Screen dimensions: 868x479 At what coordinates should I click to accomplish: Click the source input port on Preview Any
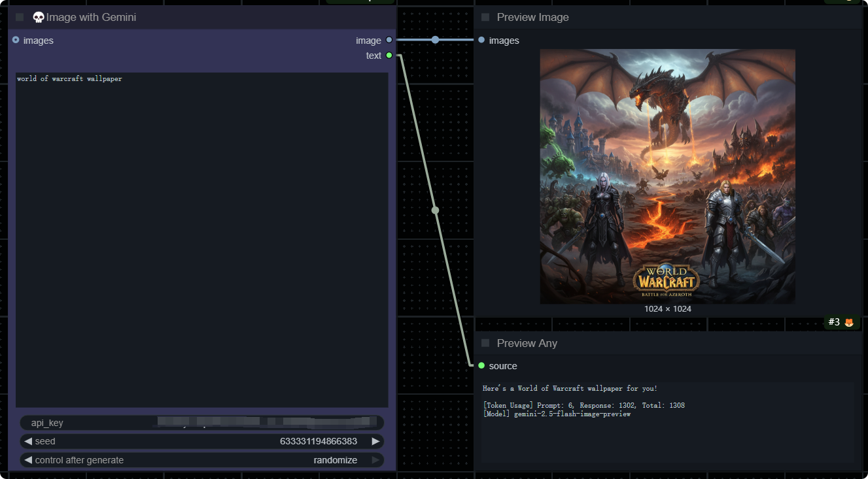point(481,365)
